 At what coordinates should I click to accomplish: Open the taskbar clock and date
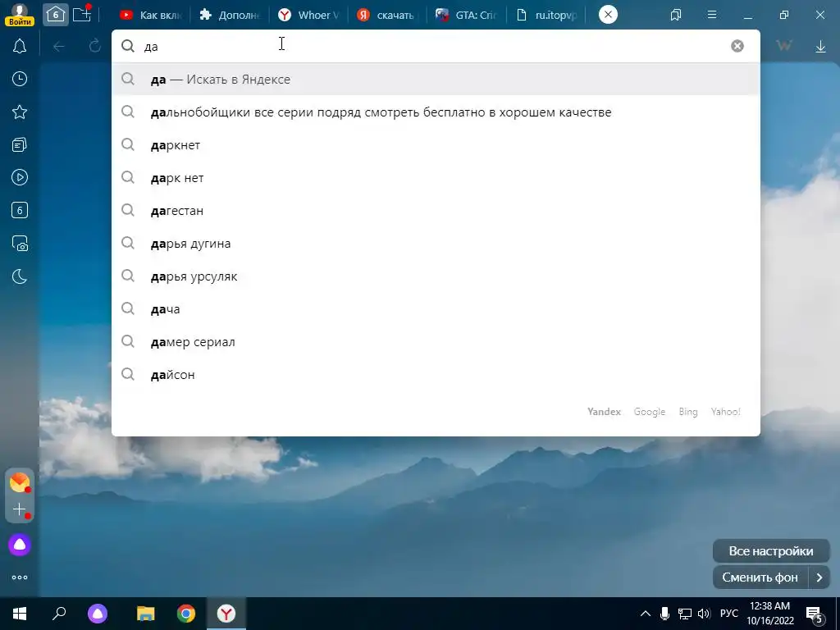click(x=769, y=614)
